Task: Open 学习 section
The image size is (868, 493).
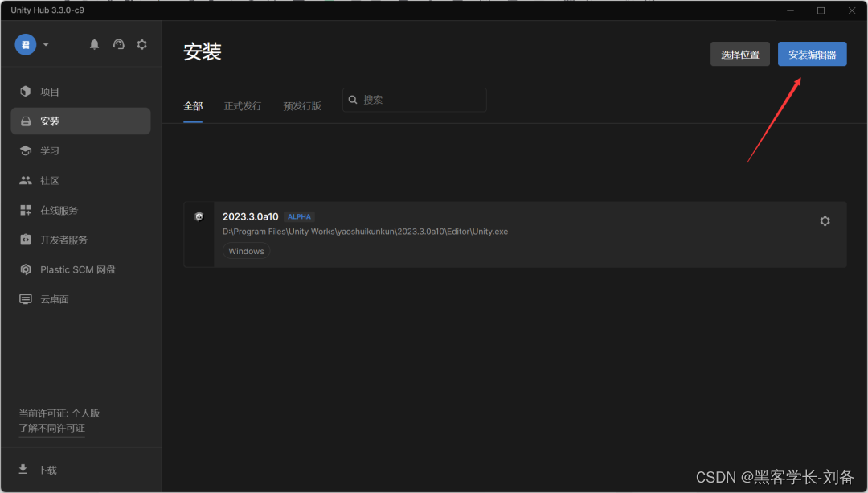Action: (81, 150)
